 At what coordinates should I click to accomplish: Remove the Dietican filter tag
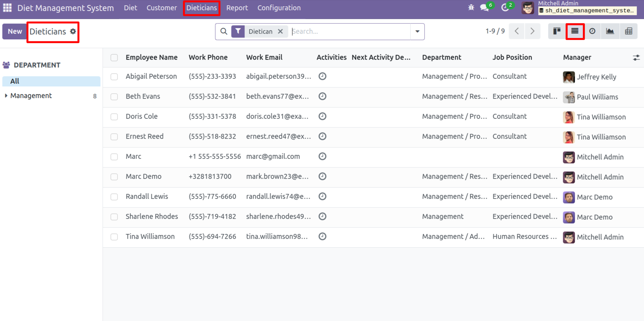coord(280,31)
